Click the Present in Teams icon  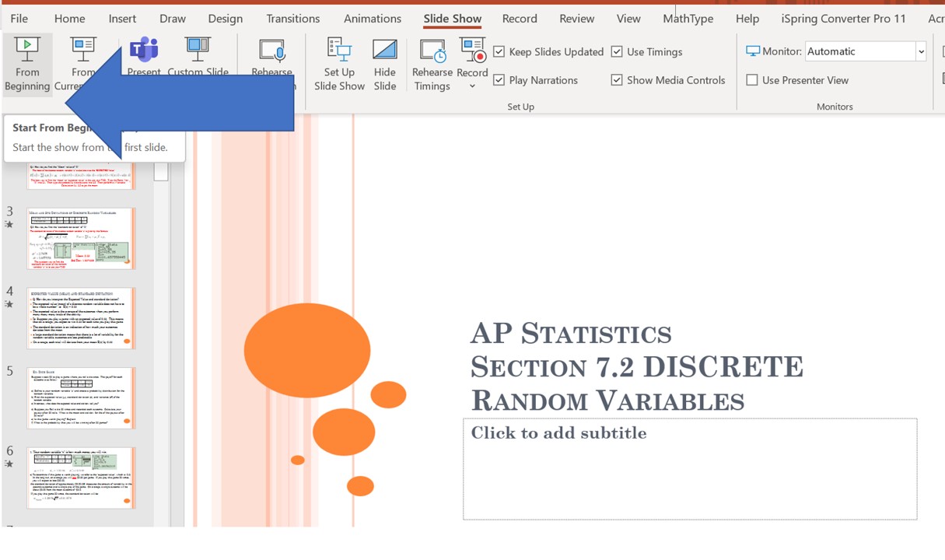pyautogui.click(x=144, y=51)
